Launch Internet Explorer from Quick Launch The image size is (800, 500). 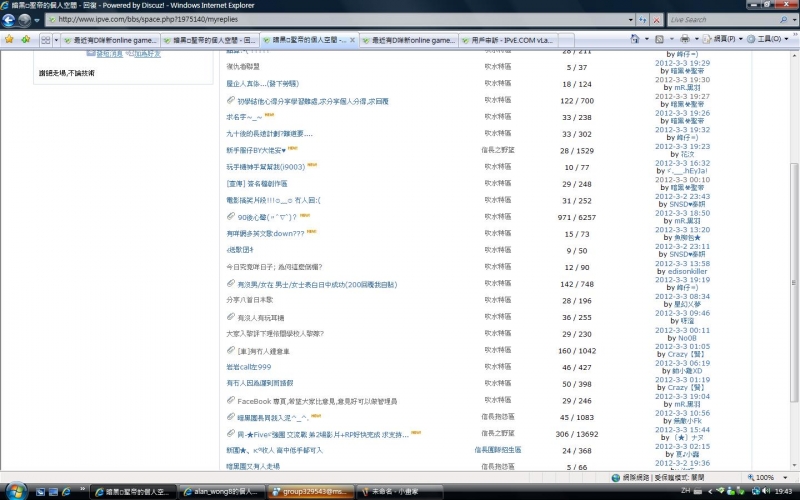[66, 492]
